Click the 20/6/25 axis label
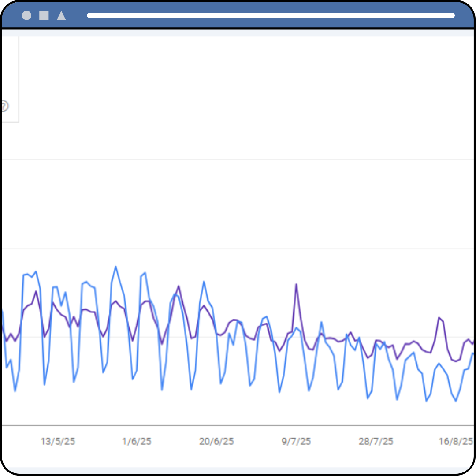This screenshot has height=476, width=476. point(216,441)
